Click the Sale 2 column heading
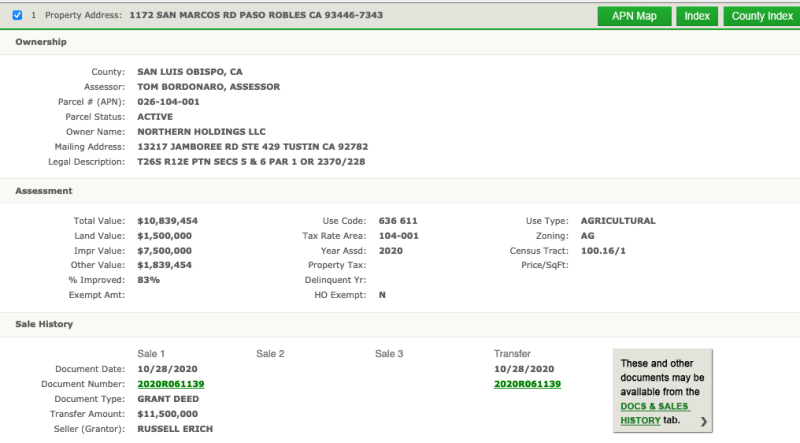The height and width of the screenshot is (443, 800). (x=270, y=354)
